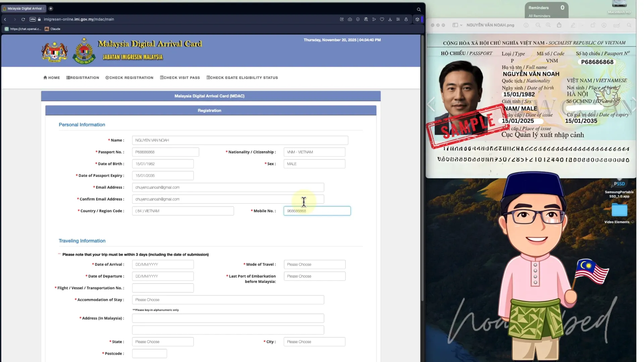Open the Claude bookmark
644x362 pixels.
pos(53,29)
